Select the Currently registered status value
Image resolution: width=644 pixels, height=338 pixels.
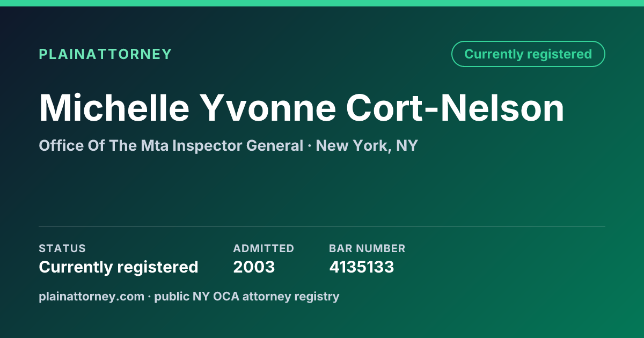119,267
